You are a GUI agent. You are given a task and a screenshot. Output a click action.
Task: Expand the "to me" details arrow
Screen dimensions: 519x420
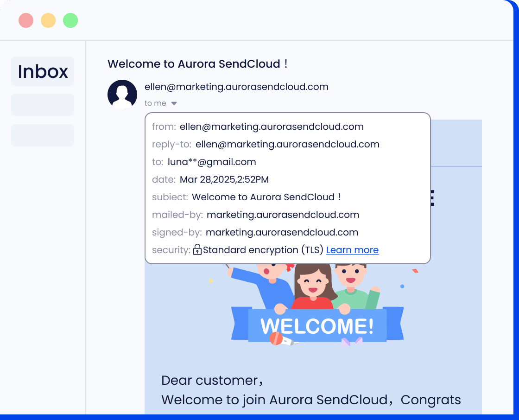pos(174,104)
